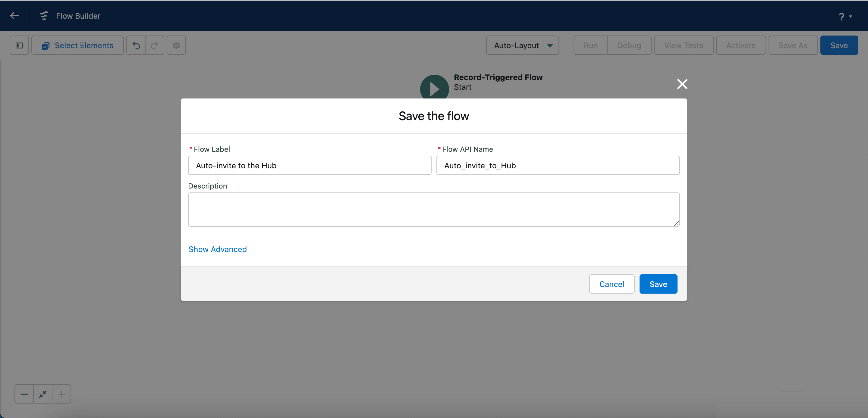This screenshot has height=418, width=868.
Task: Click Save in the top toolbar
Action: 839,45
